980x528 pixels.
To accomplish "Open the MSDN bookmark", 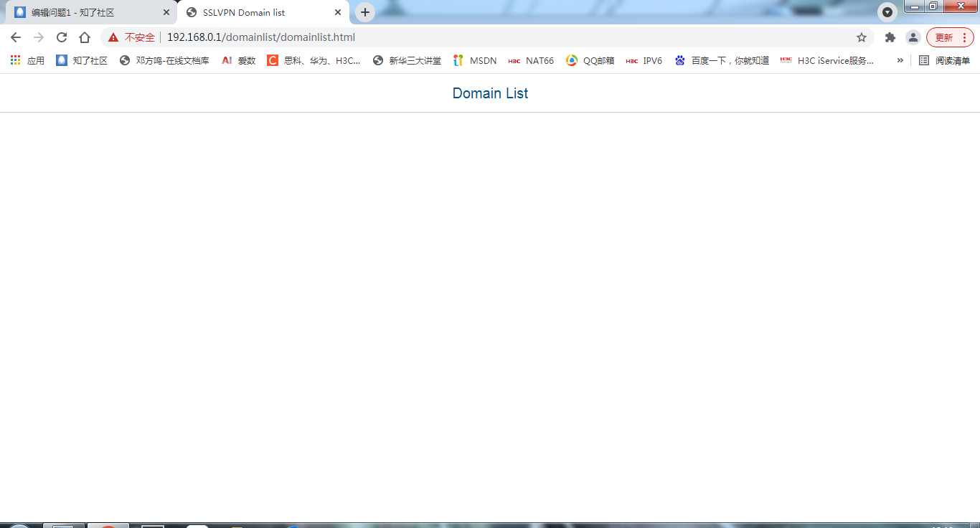I will 475,60.
